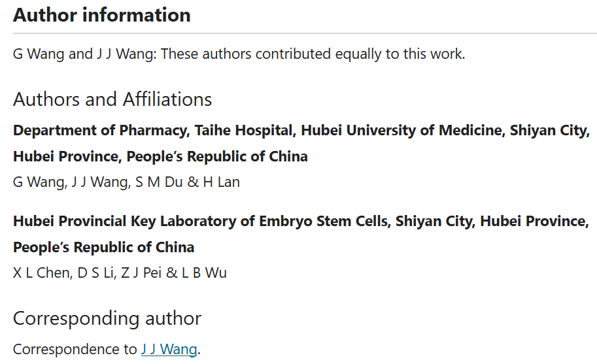Image resolution: width=597 pixels, height=364 pixels.
Task: Click G Wang in the pharmacy author list
Action: (39, 182)
